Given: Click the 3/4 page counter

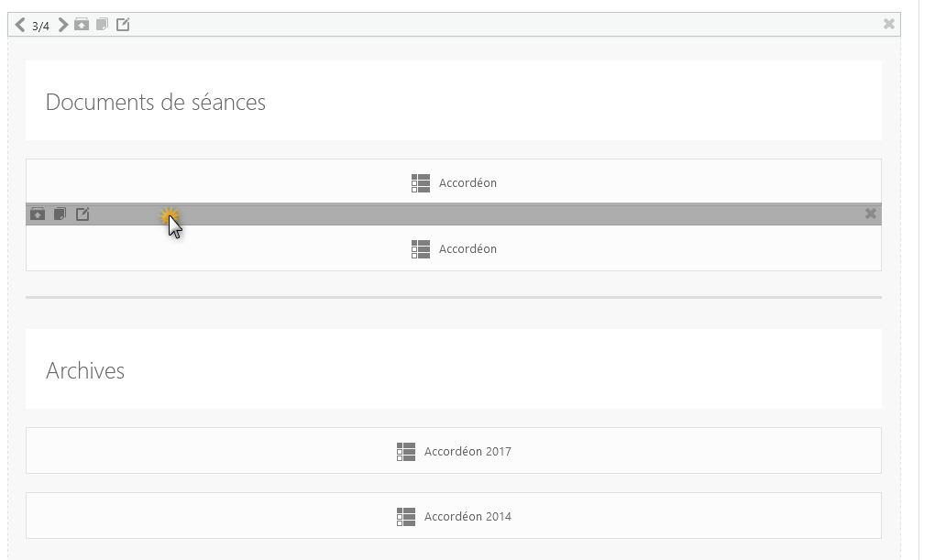Looking at the screenshot, I should 40,26.
